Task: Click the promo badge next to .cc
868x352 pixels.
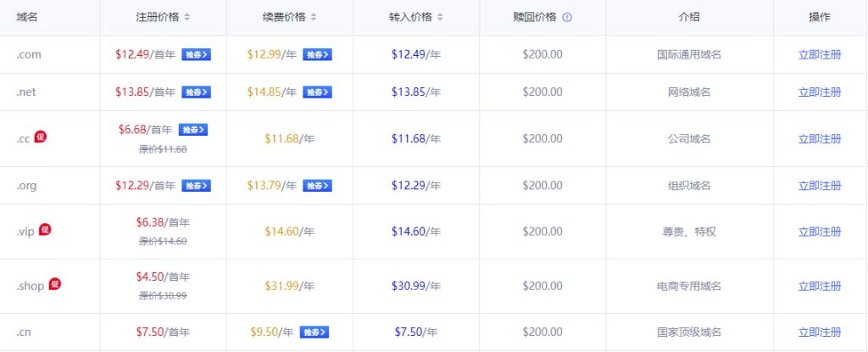Action: tap(40, 137)
